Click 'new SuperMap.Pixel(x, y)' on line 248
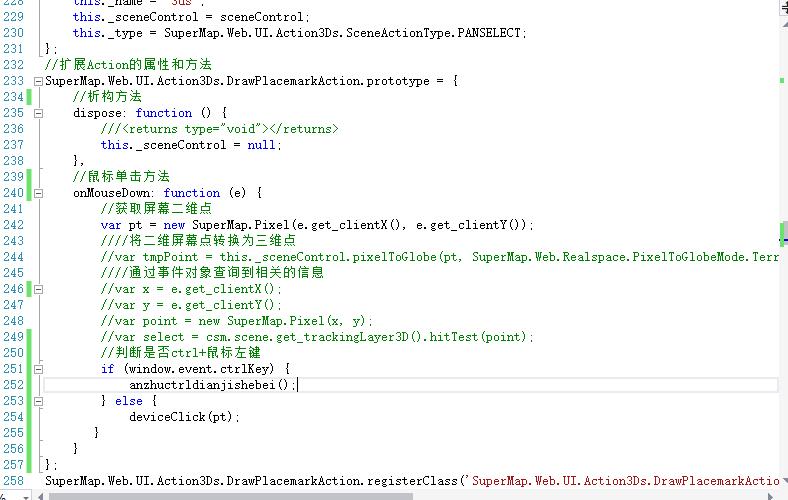The height and width of the screenshot is (500, 788). 281,321
